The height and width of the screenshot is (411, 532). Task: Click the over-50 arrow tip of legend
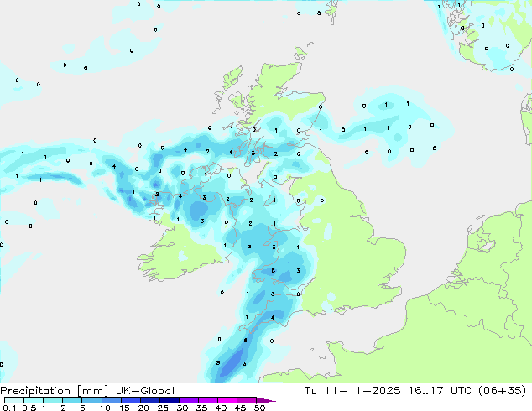(x=266, y=400)
